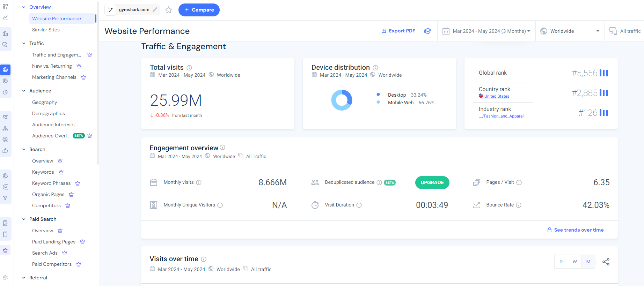Open Organic Pages under Search
644x286 pixels.
[x=48, y=194]
